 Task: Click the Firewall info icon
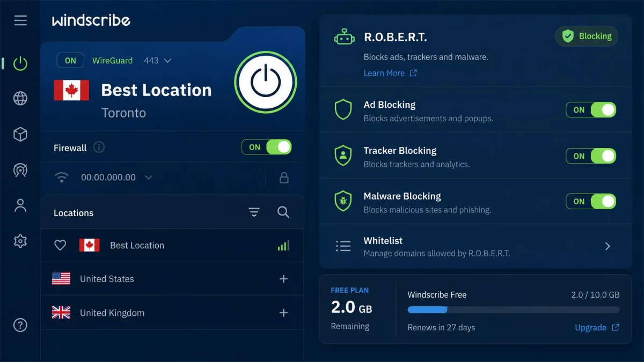pyautogui.click(x=99, y=147)
